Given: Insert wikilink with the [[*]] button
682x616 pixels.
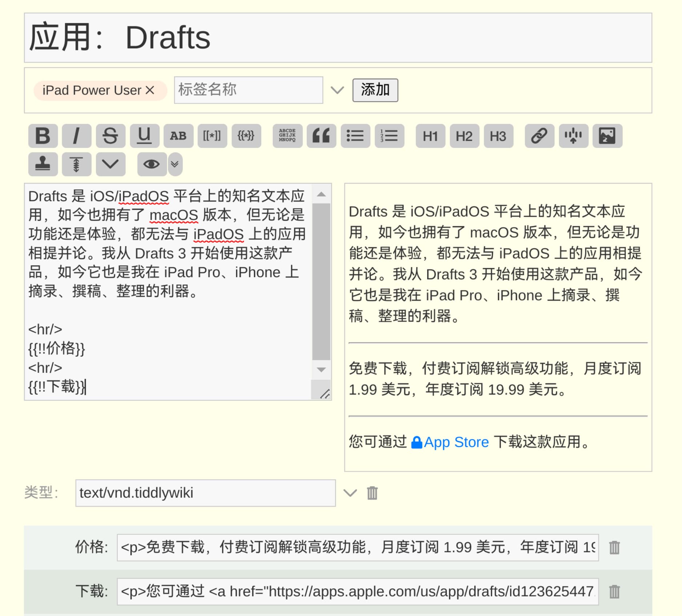Looking at the screenshot, I should [x=212, y=136].
